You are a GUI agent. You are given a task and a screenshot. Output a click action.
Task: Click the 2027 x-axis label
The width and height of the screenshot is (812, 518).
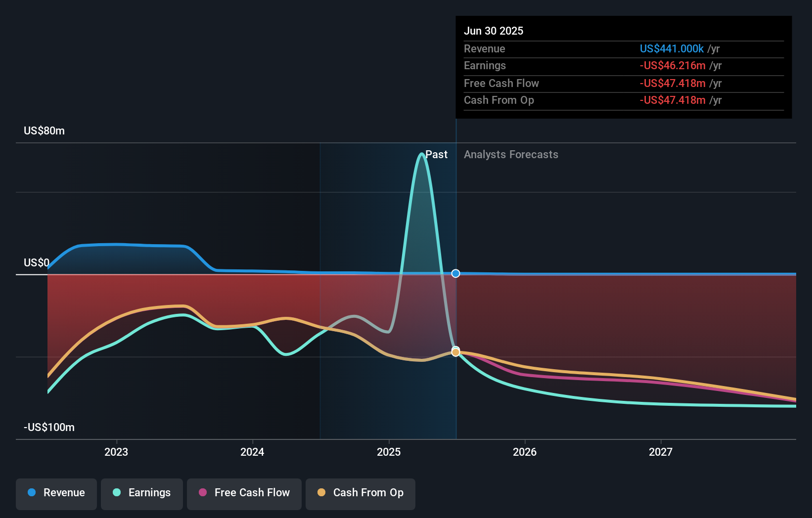(661, 452)
